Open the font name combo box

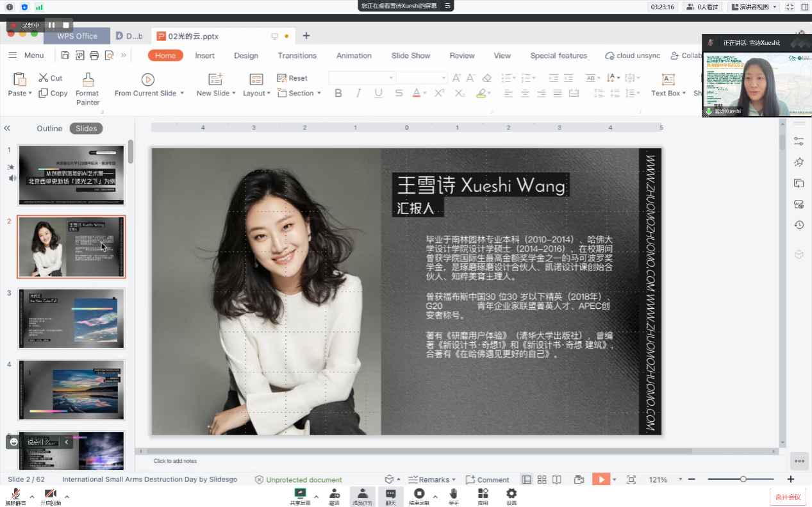[x=361, y=78]
